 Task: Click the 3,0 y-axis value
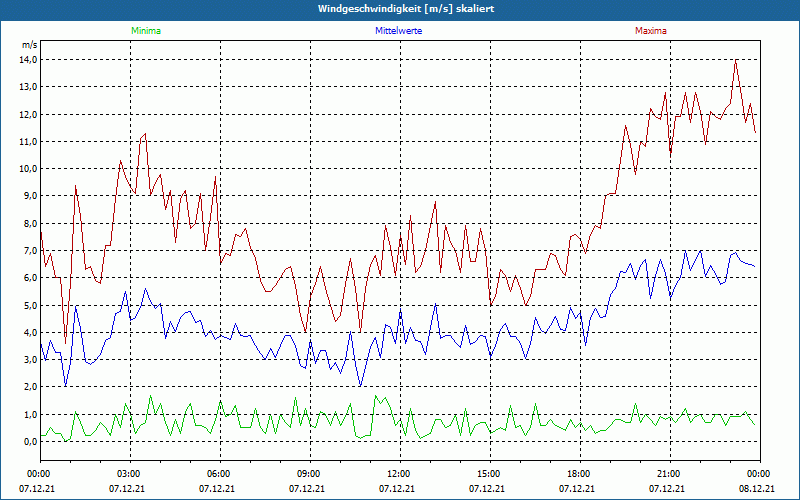click(x=31, y=360)
